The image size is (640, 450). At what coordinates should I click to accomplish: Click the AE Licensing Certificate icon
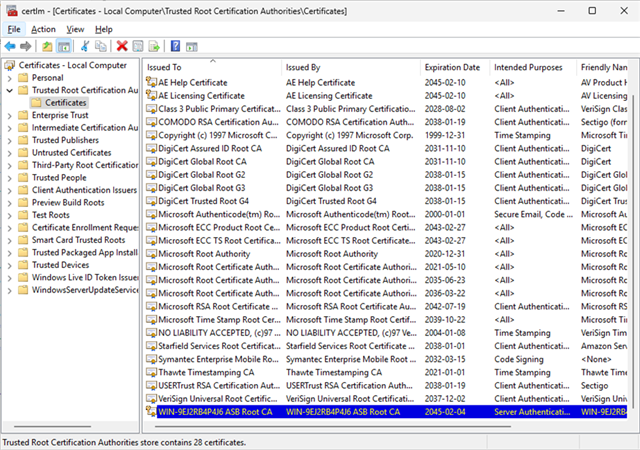click(x=152, y=95)
